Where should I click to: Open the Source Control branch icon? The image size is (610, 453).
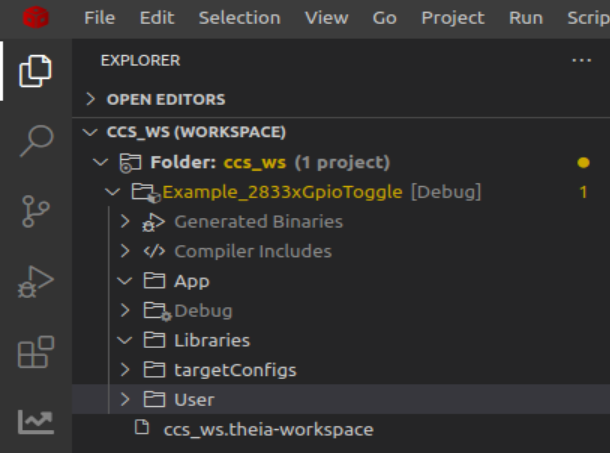pyautogui.click(x=36, y=211)
